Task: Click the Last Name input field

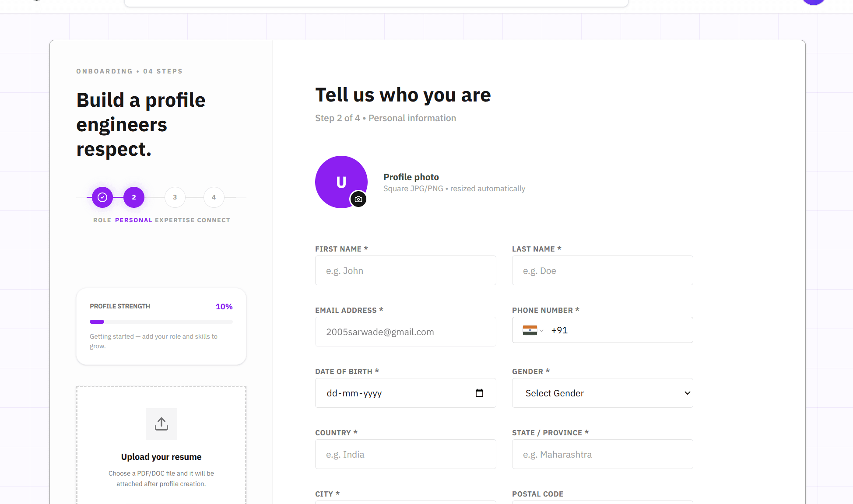Action: pos(603,270)
